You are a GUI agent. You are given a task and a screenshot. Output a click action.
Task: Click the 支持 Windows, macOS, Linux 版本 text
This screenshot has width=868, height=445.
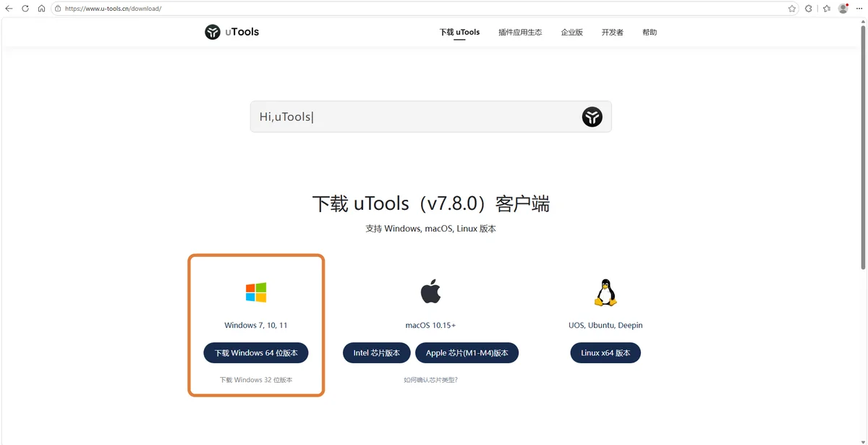pyautogui.click(x=430, y=229)
